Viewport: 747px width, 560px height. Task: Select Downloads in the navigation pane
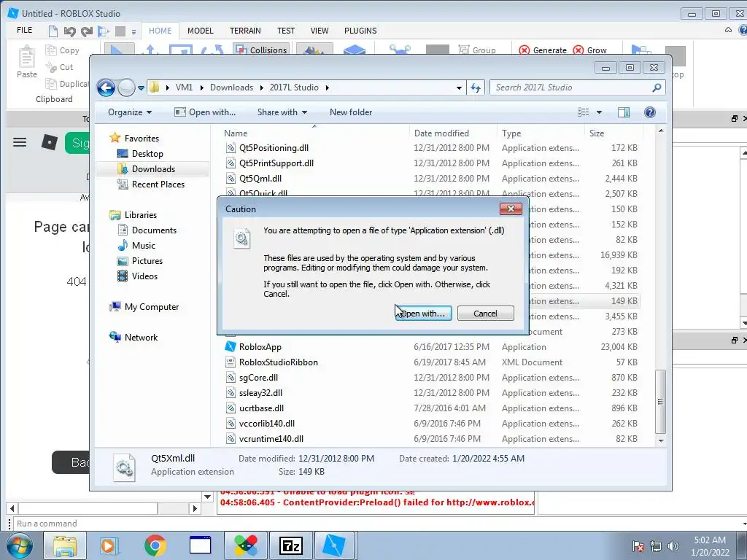pos(153,168)
